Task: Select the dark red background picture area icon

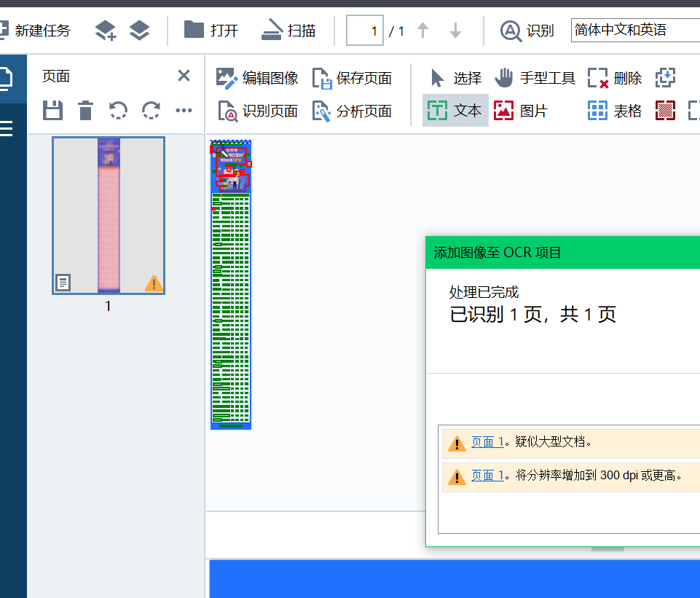Action: tap(665, 110)
